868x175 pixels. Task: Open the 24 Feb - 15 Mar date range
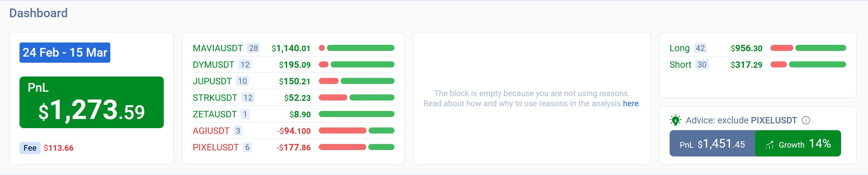(65, 53)
